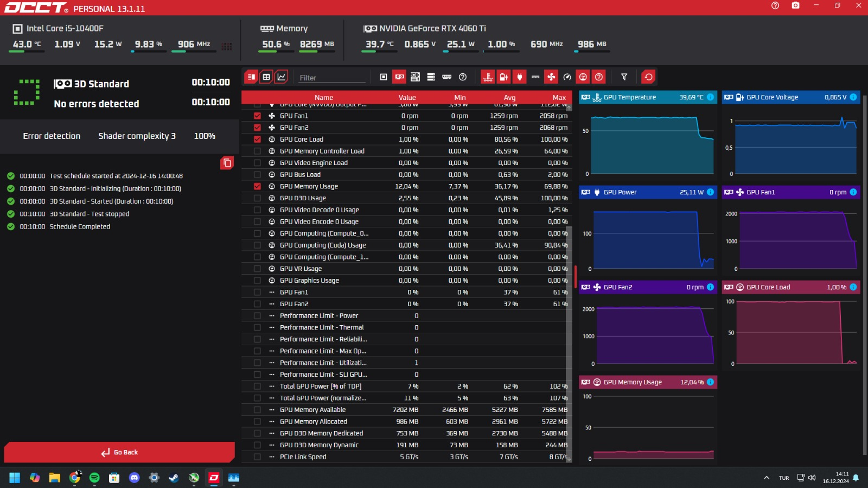Toggle the memory sensor filter icon
Screen dimensions: 868x488
point(446,77)
